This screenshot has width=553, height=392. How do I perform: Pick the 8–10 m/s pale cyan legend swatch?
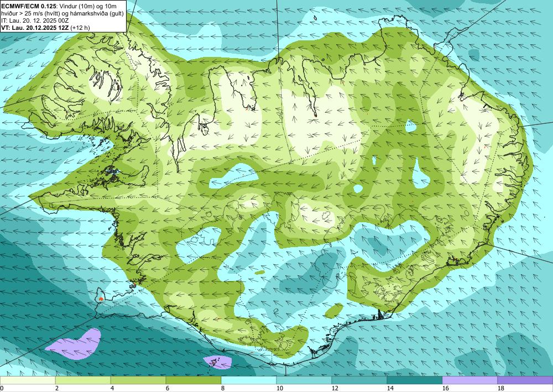(x=249, y=380)
